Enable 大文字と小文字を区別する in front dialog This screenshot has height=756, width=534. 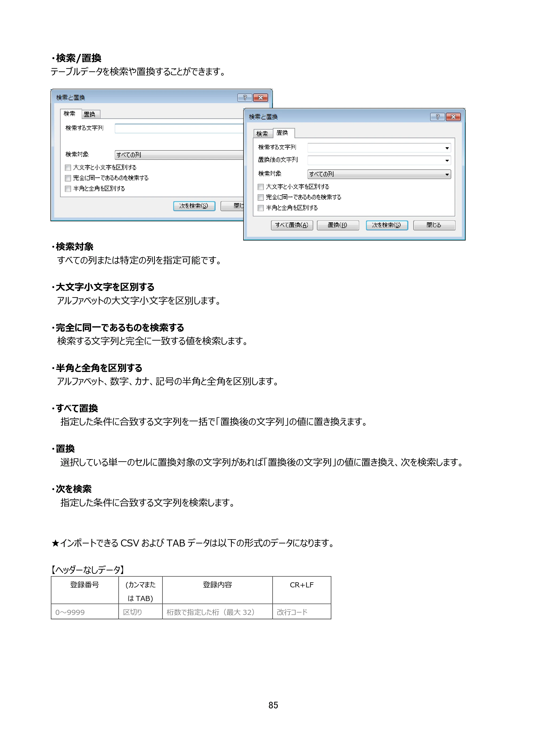coord(261,187)
